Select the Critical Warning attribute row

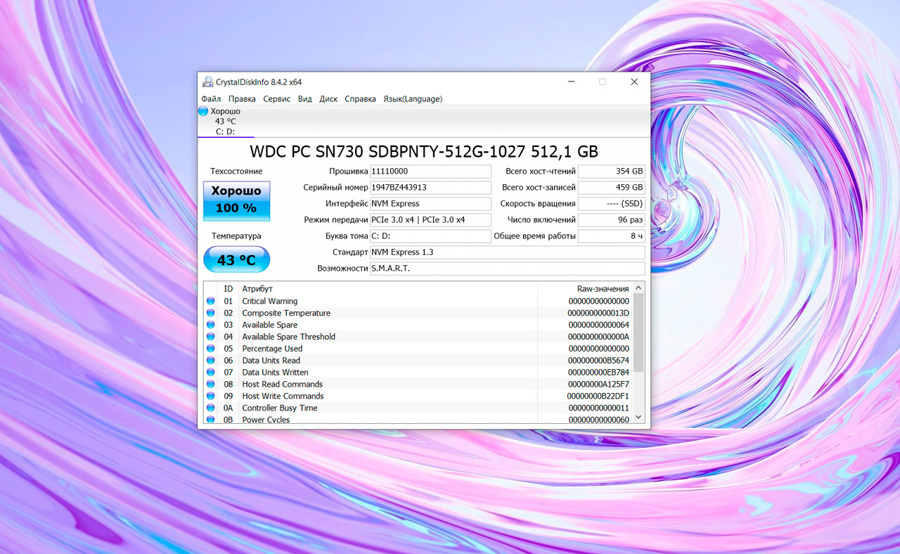pos(418,301)
